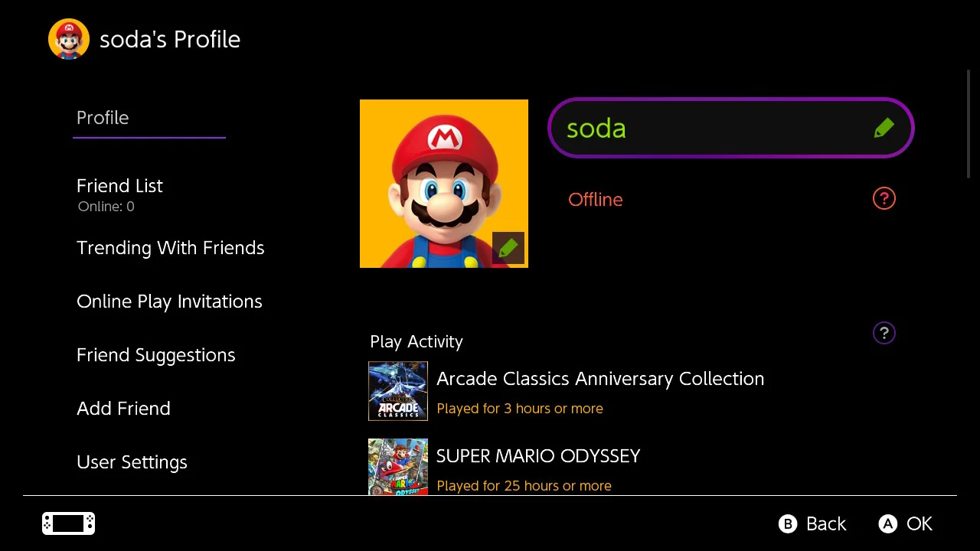980x551 pixels.
Task: View Friend Suggestions
Action: click(155, 355)
